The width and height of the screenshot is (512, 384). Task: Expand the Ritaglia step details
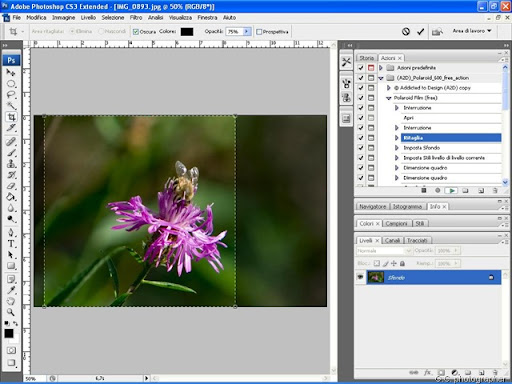(x=397, y=138)
